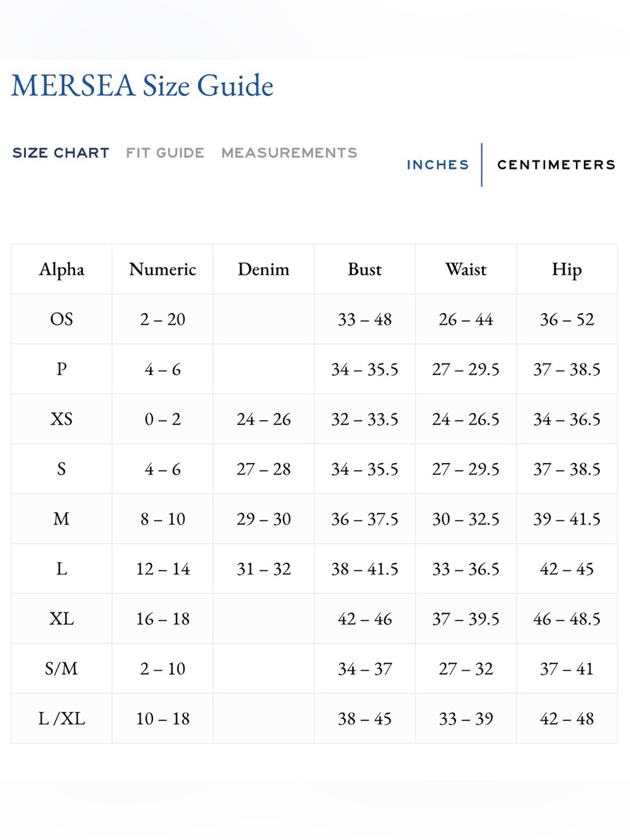Click the MERSEA Size Guide heading

[x=142, y=86]
